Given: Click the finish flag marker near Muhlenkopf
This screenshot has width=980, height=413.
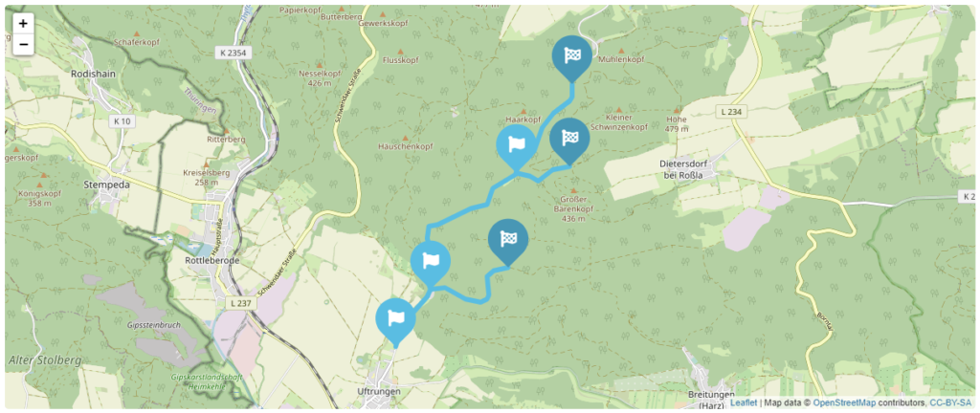Looking at the screenshot, I should point(572,58).
